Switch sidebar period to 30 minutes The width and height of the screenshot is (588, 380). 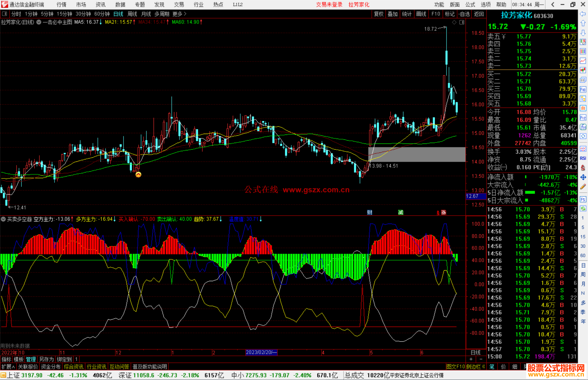583,246
